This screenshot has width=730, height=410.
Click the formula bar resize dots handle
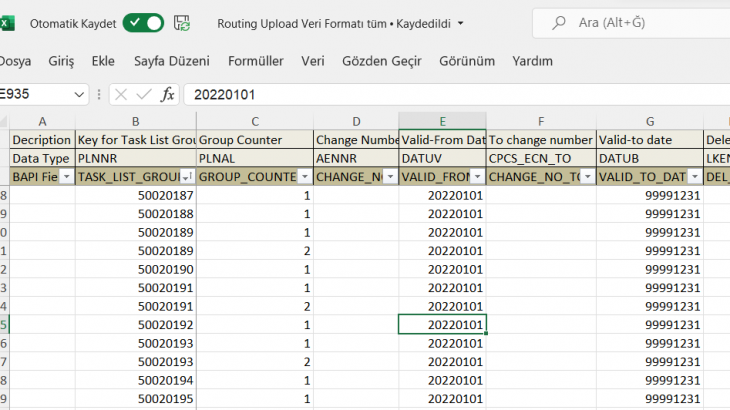[99, 94]
